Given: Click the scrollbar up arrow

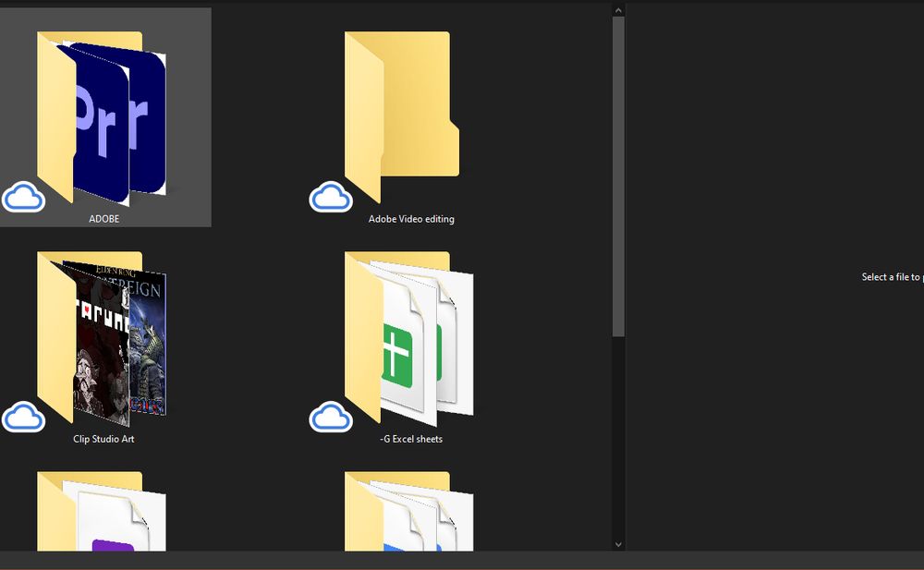Looking at the screenshot, I should (618, 10).
